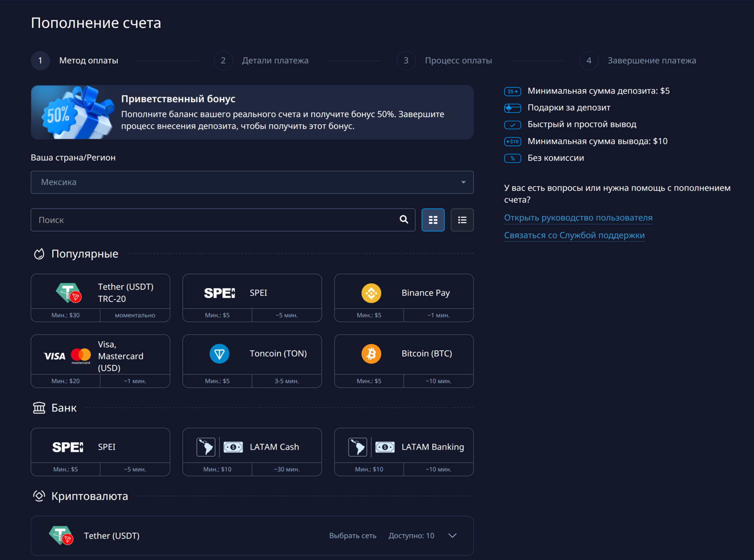754x560 pixels.
Task: Click the Bitcoin BTC logo
Action: pos(371,354)
